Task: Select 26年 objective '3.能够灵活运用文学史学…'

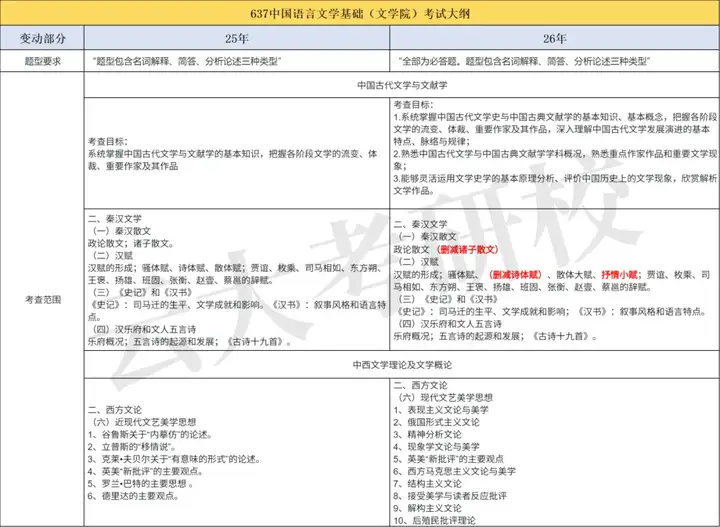Action: 555,184
